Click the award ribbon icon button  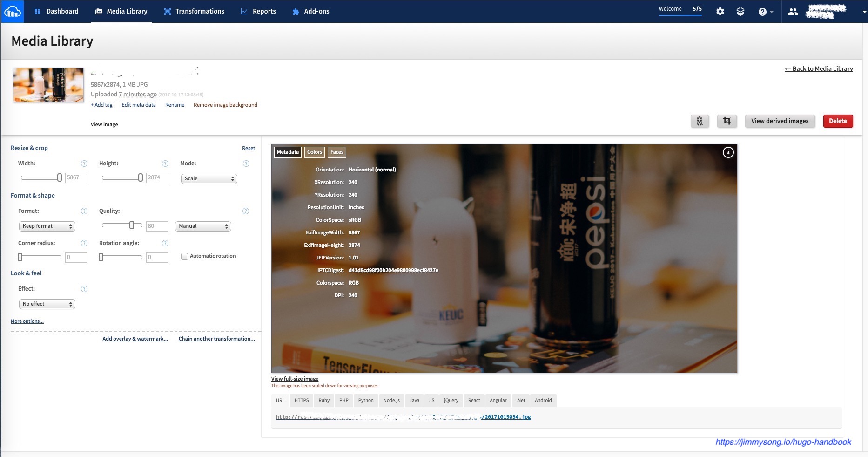(700, 121)
